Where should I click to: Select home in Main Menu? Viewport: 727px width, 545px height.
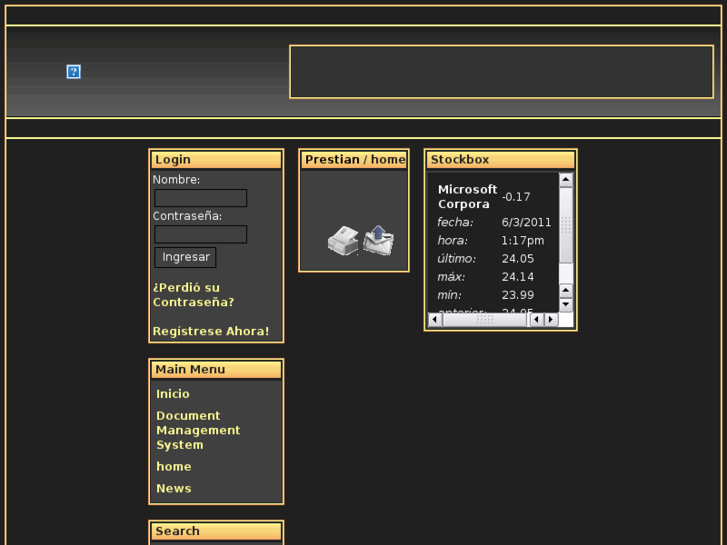click(x=173, y=467)
